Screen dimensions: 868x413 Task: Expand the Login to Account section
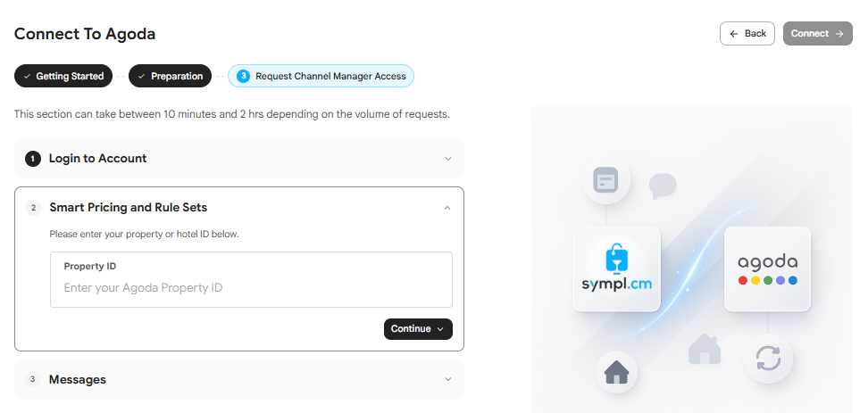(239, 159)
